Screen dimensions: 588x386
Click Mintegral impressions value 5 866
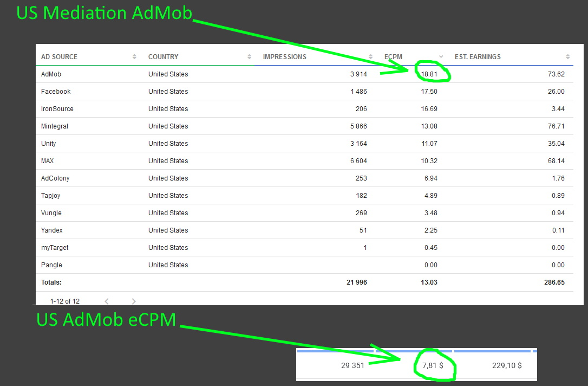click(x=358, y=126)
